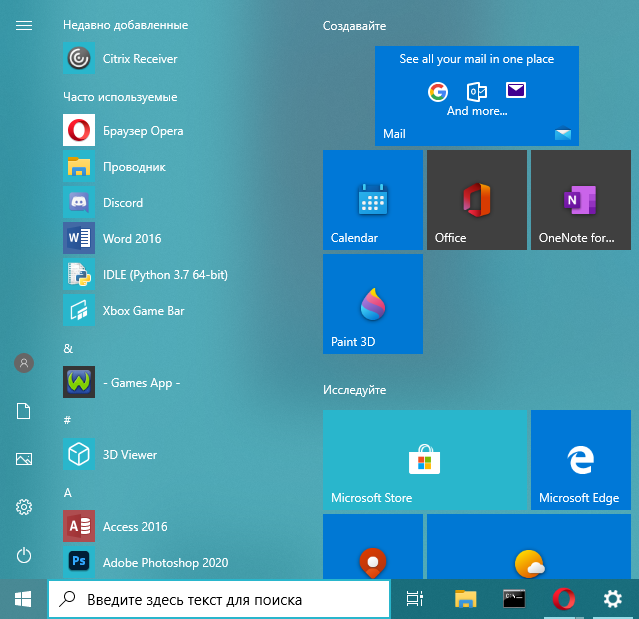The height and width of the screenshot is (619, 639).
Task: Click the # letter group header
Action: 67,420
